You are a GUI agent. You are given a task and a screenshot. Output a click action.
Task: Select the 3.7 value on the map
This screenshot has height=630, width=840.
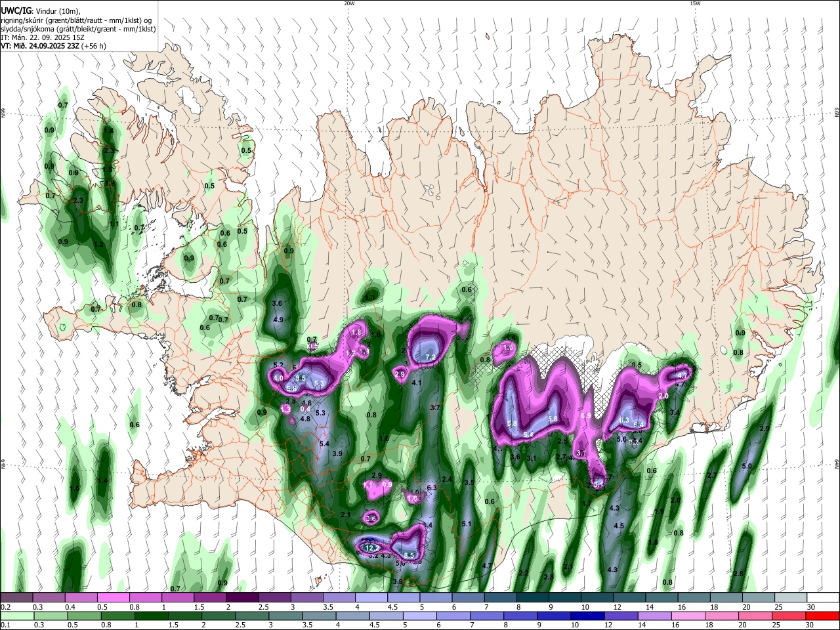coord(434,408)
